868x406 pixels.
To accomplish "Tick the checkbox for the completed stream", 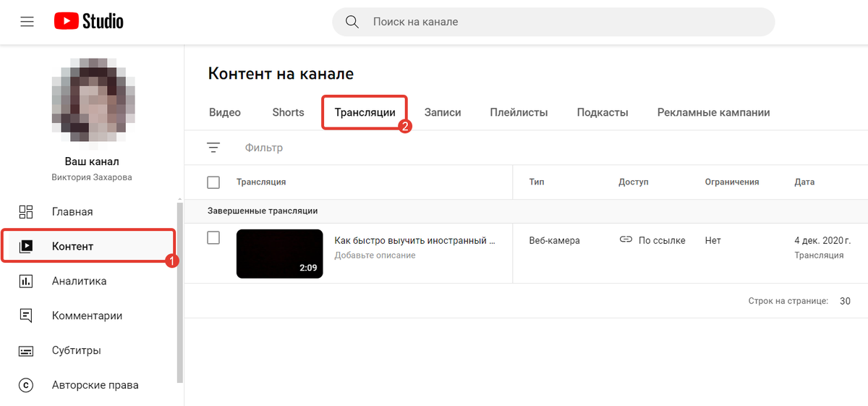I will [x=213, y=237].
